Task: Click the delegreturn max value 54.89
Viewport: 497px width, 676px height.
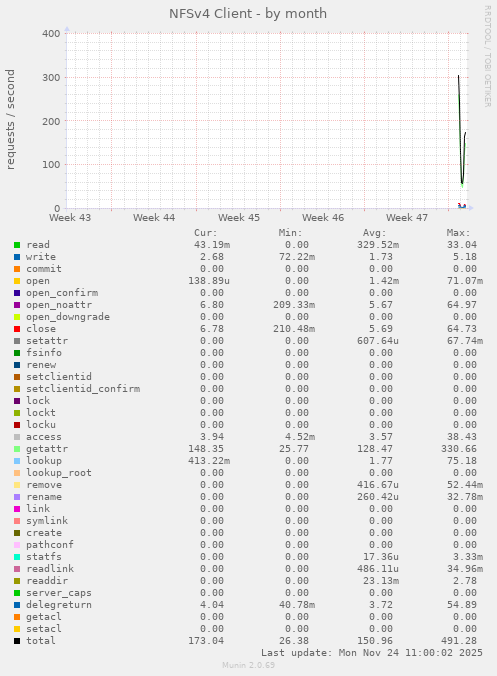Action: 462,605
